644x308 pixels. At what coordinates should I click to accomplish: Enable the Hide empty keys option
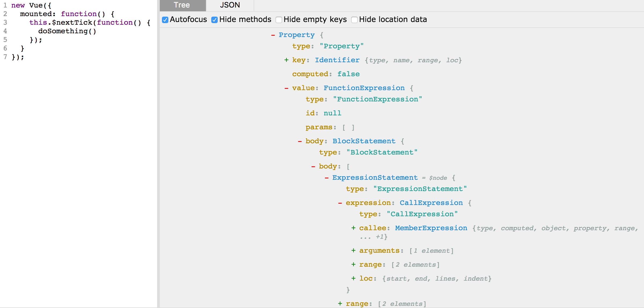279,20
